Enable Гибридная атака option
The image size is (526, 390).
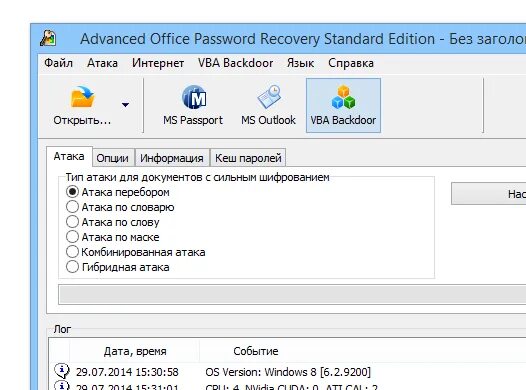click(72, 267)
